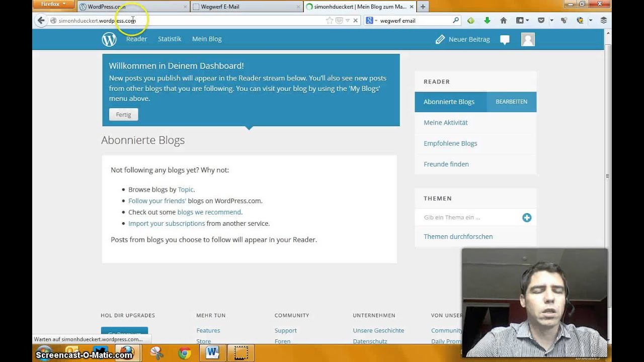Click the address bar URL field
The height and width of the screenshot is (362, 644).
coord(191,21)
